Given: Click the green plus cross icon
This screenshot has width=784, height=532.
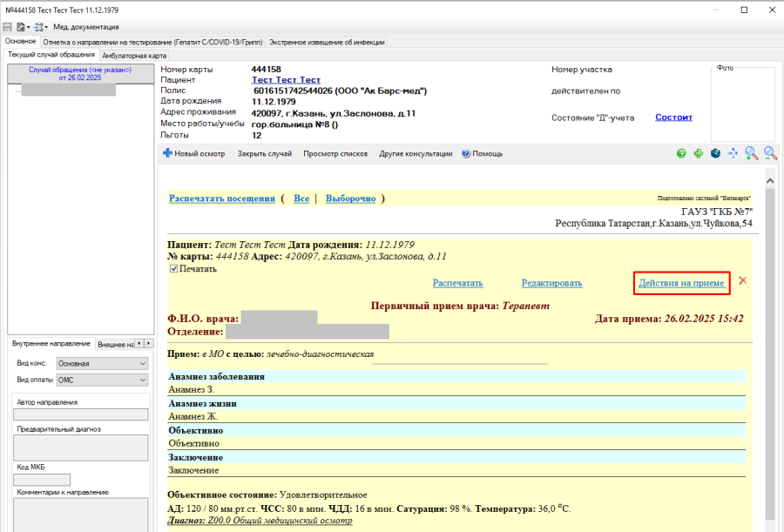Looking at the screenshot, I should click(698, 153).
